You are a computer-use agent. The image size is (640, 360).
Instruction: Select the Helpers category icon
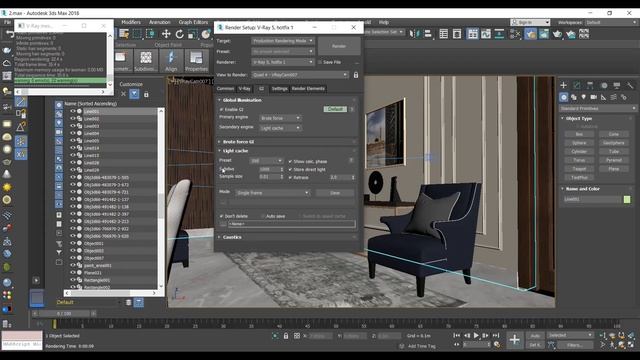[x=604, y=97]
